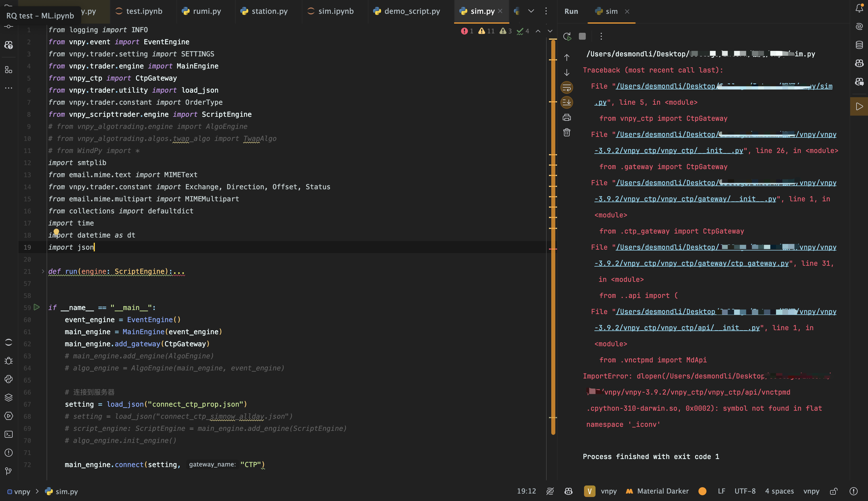Toggle soft-wrap in Run console
The image size is (868, 501).
[x=566, y=87]
